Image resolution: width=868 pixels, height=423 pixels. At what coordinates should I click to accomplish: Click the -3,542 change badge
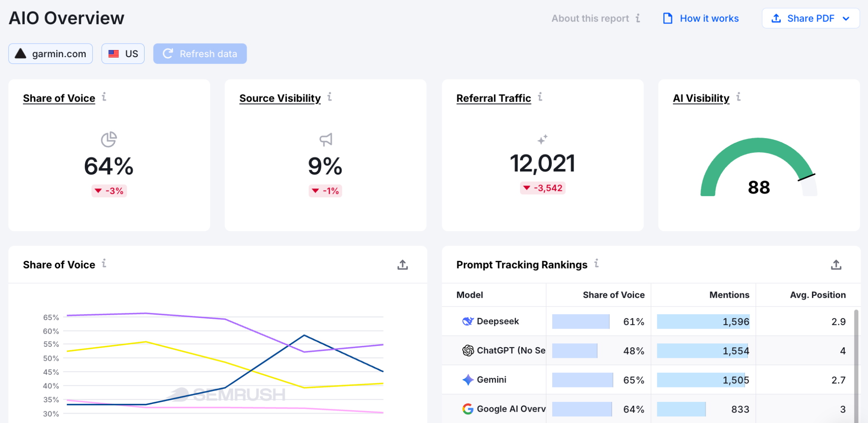coord(543,188)
